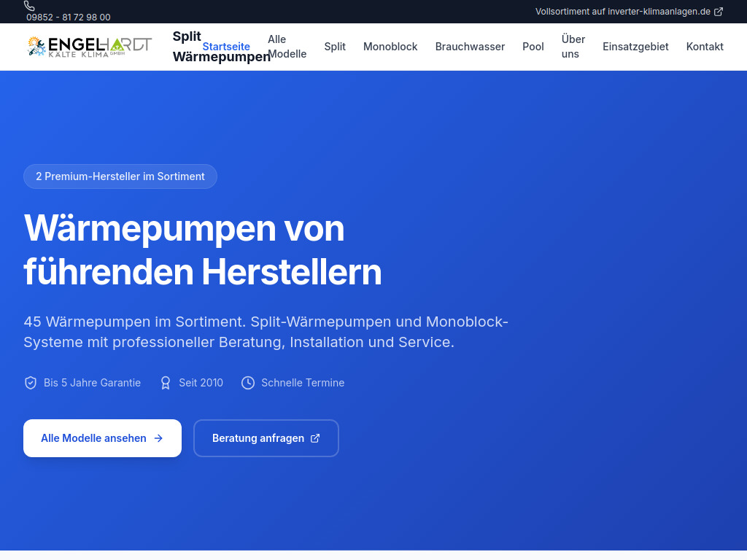
Task: Click the clock icon next to Schnelle Termine
Action: pyautogui.click(x=248, y=382)
